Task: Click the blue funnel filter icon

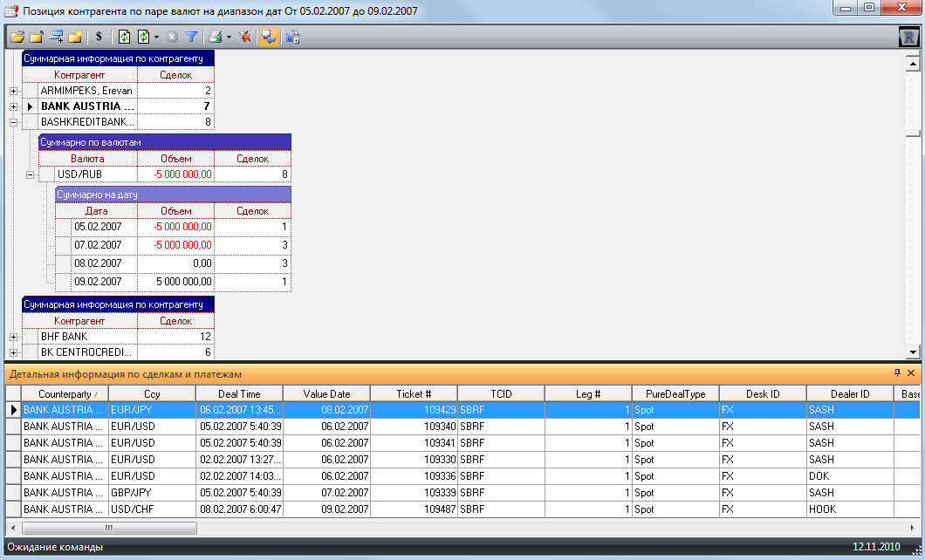Action: click(190, 38)
